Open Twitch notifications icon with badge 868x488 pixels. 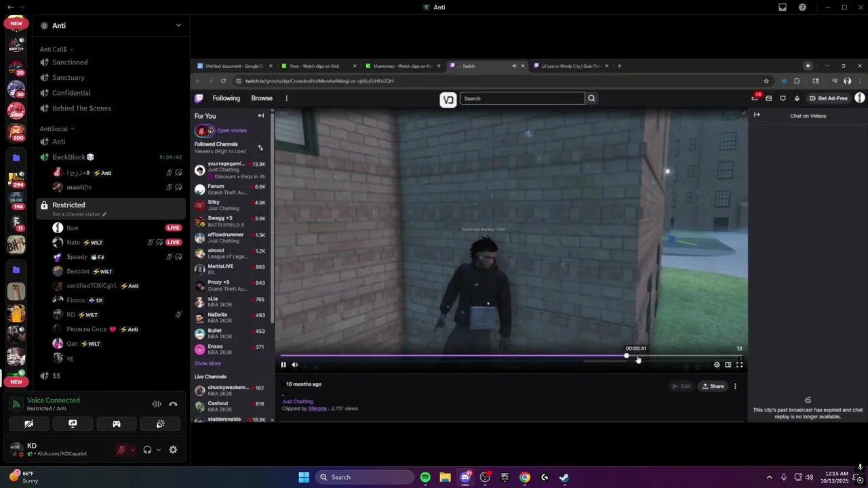click(755, 98)
